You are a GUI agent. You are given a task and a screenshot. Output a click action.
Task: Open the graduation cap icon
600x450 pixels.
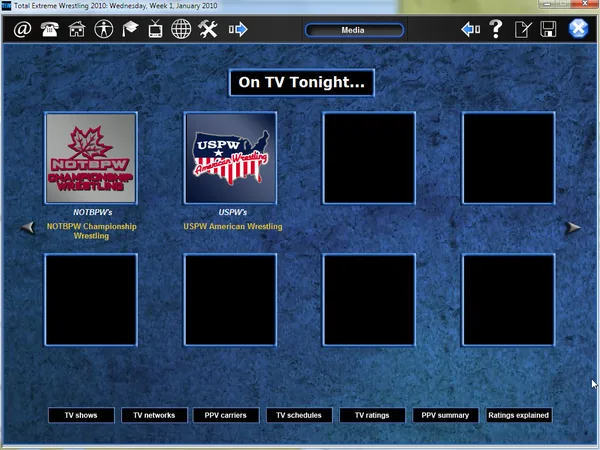130,29
